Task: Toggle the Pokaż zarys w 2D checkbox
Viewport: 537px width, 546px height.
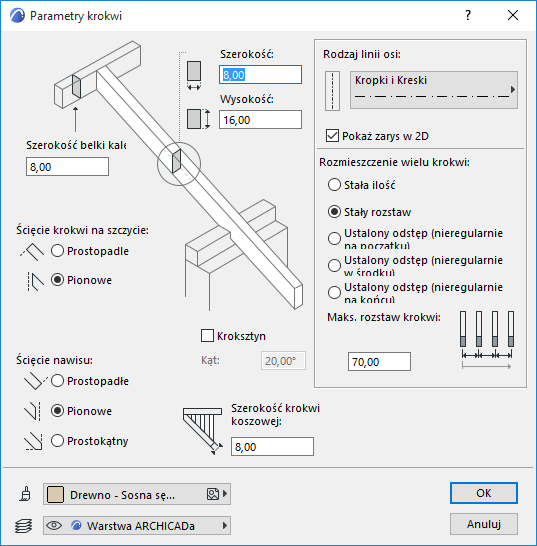Action: pos(333,136)
